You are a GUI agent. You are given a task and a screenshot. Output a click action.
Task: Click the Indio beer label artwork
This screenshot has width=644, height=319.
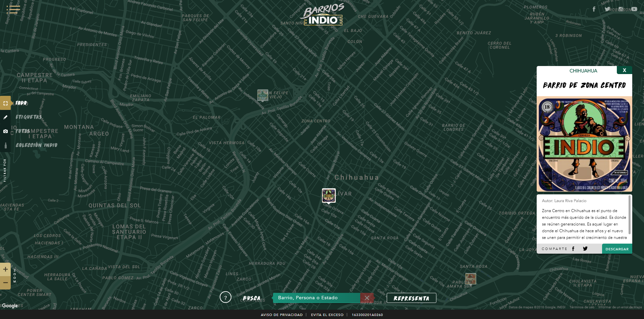click(x=584, y=144)
